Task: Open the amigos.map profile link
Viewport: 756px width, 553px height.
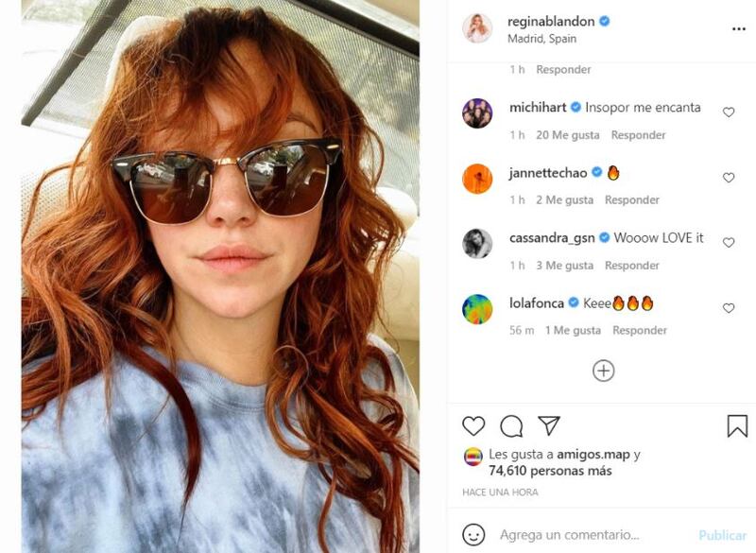Action: point(593,454)
